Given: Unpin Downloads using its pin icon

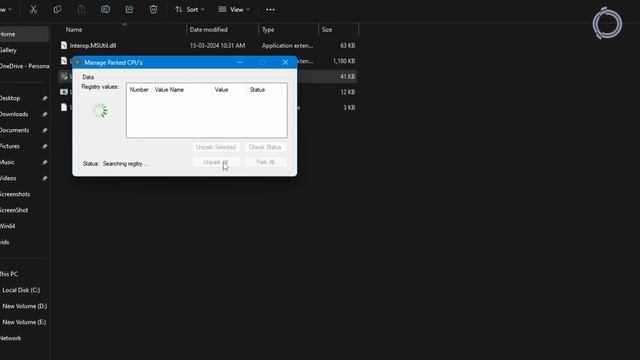Looking at the screenshot, I should [x=44, y=114].
